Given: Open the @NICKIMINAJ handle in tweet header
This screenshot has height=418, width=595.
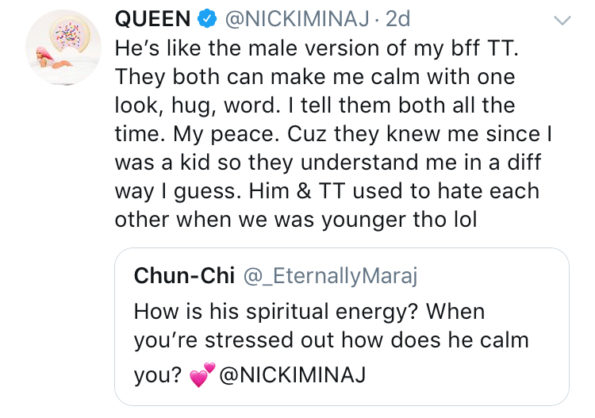Looking at the screenshot, I should [297, 19].
